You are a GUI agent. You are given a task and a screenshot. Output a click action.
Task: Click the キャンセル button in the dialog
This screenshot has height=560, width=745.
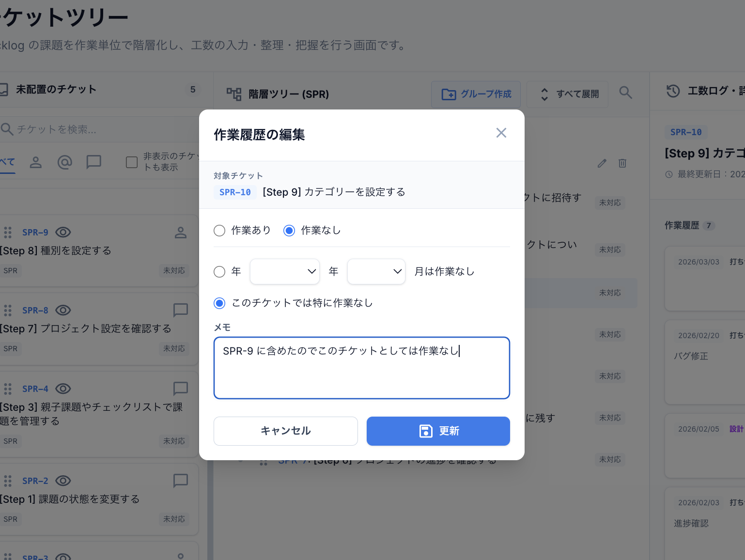[x=285, y=431]
